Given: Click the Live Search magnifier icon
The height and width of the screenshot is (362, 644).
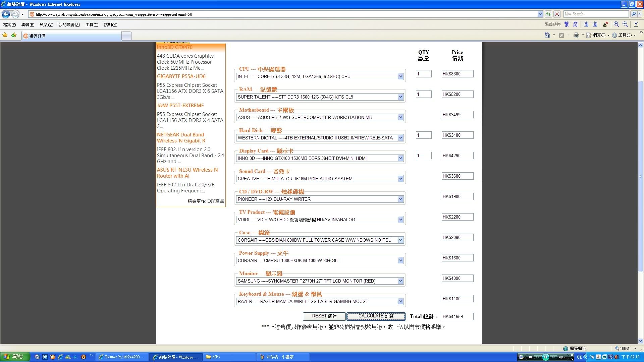Looking at the screenshot, I should [x=633, y=14].
